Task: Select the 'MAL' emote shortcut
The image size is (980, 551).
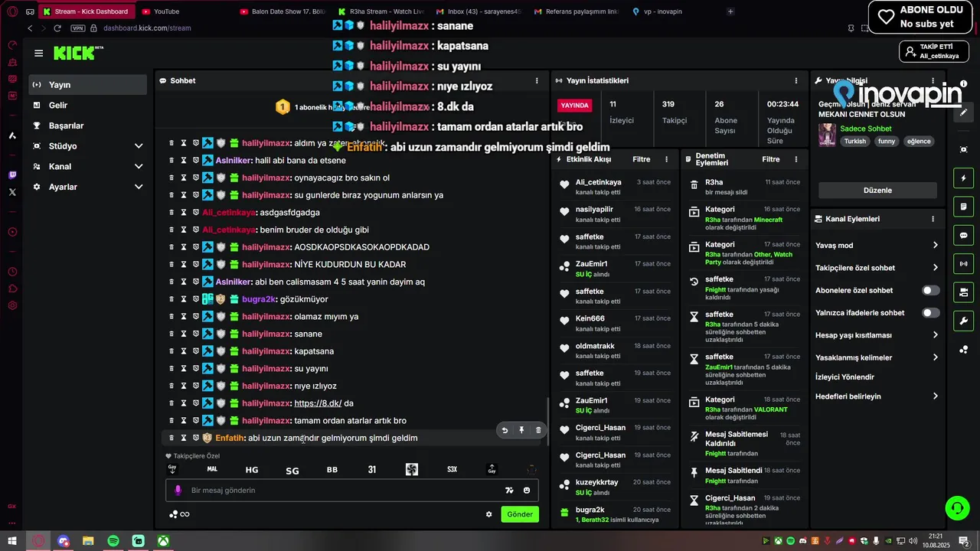Action: [x=212, y=469]
